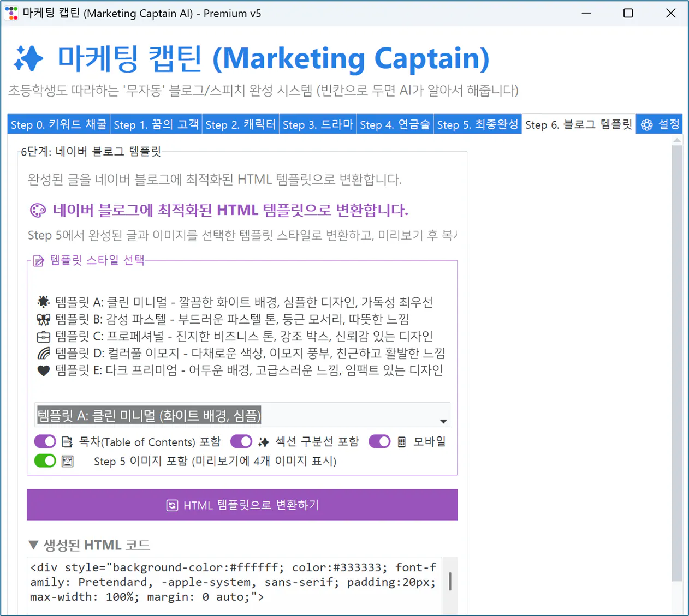
Task: Click the gear icon on the 설정 tab
Action: point(648,124)
